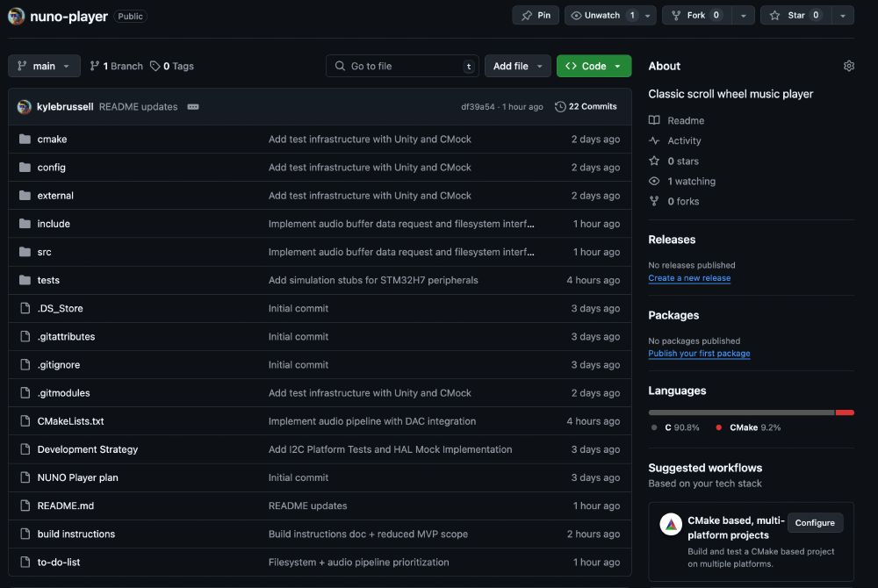Configure the CMake workflow

coord(815,522)
